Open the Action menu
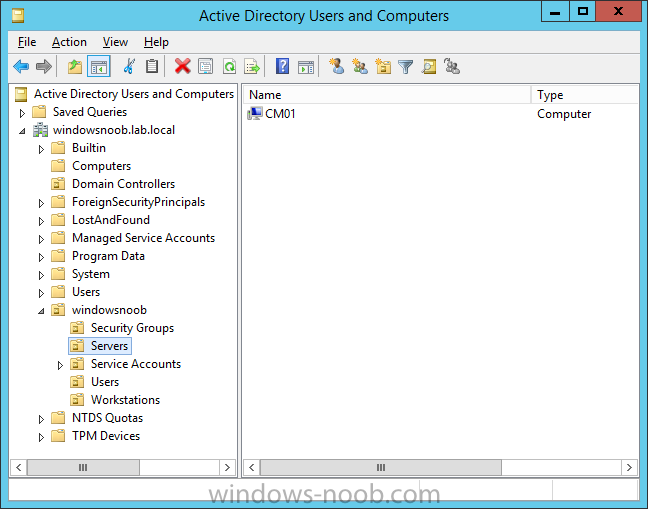Viewport: 648px width, 509px height. pos(69,42)
